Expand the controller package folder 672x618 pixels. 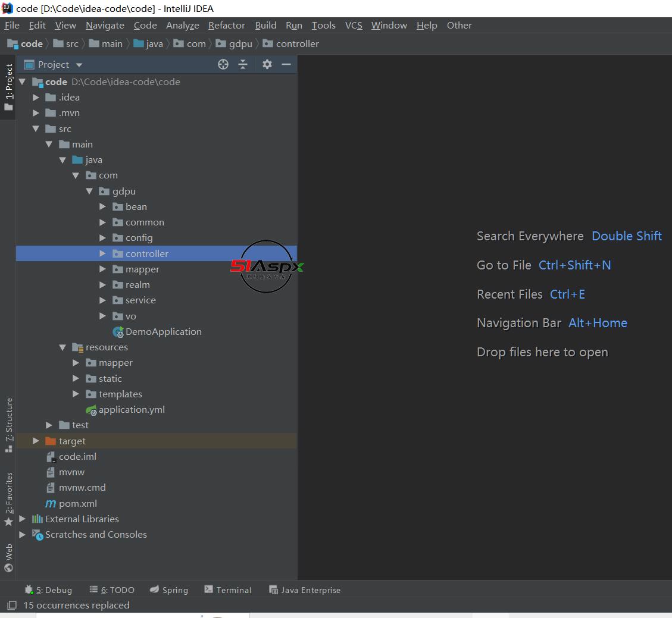[x=102, y=253]
